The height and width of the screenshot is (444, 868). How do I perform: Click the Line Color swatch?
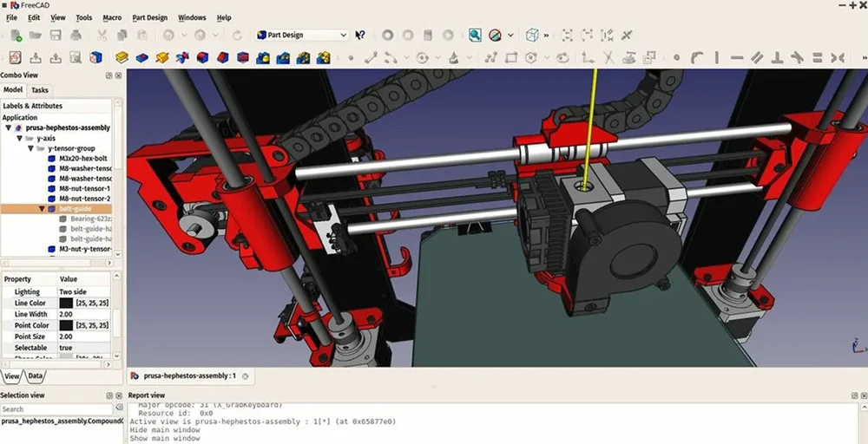(x=66, y=304)
